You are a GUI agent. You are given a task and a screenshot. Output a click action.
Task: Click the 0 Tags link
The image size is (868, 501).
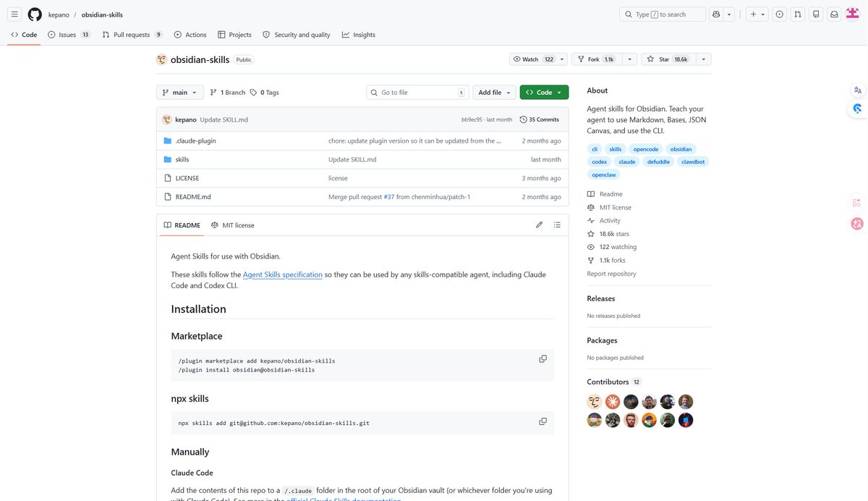pos(264,93)
